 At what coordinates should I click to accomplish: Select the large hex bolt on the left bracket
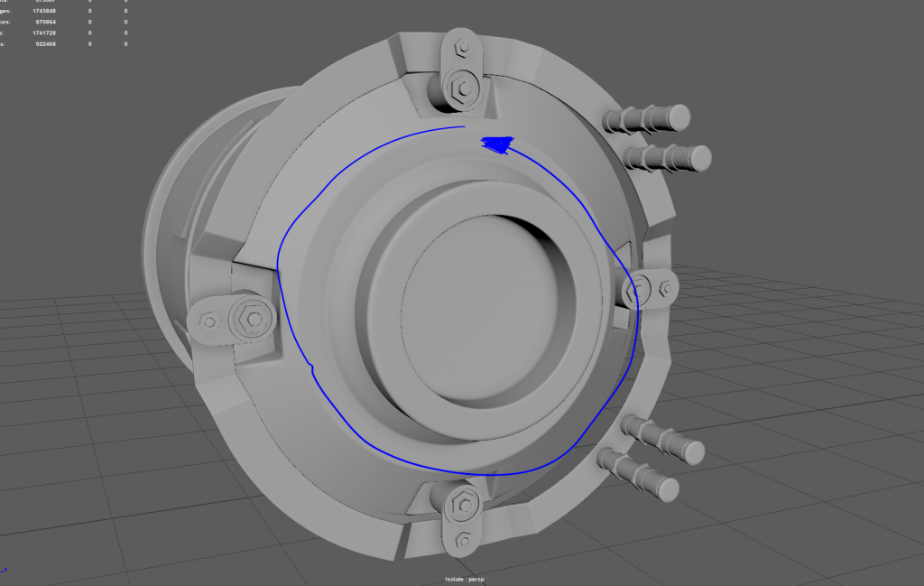coord(254,319)
